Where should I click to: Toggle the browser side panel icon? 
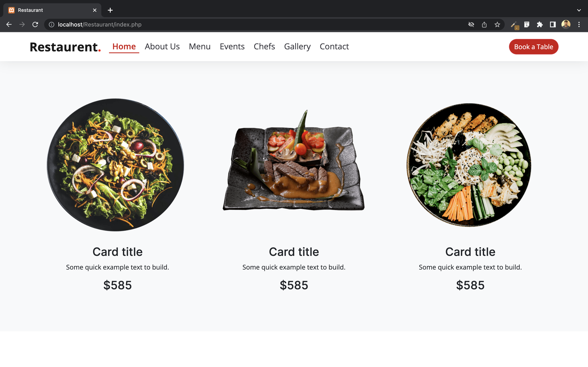click(x=553, y=24)
